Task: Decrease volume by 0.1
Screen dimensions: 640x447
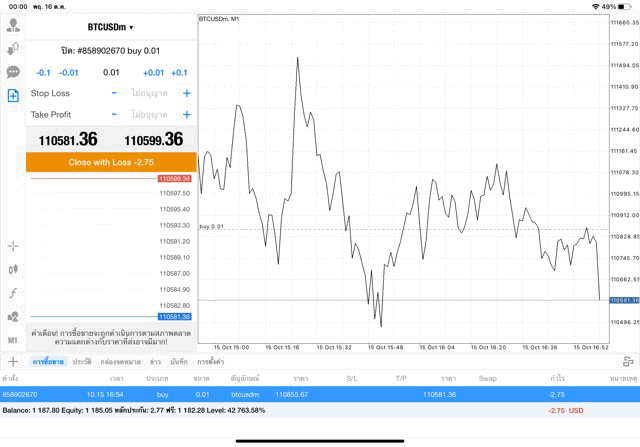Action: (43, 73)
